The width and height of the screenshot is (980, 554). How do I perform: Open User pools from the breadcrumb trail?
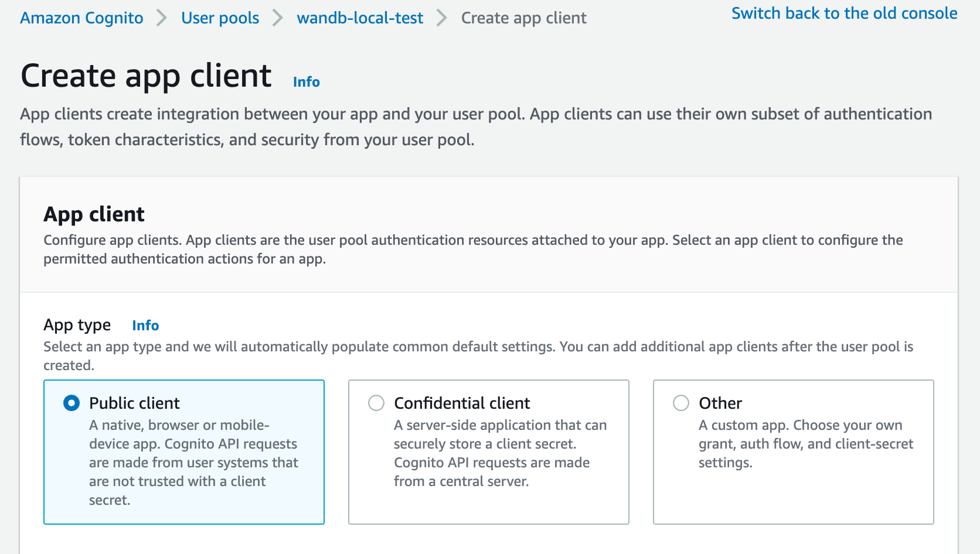point(220,18)
